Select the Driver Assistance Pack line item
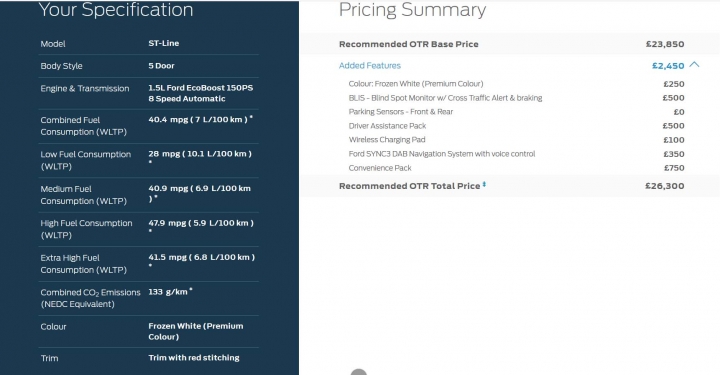Screen dimensions: 720x375 pyautogui.click(x=516, y=126)
